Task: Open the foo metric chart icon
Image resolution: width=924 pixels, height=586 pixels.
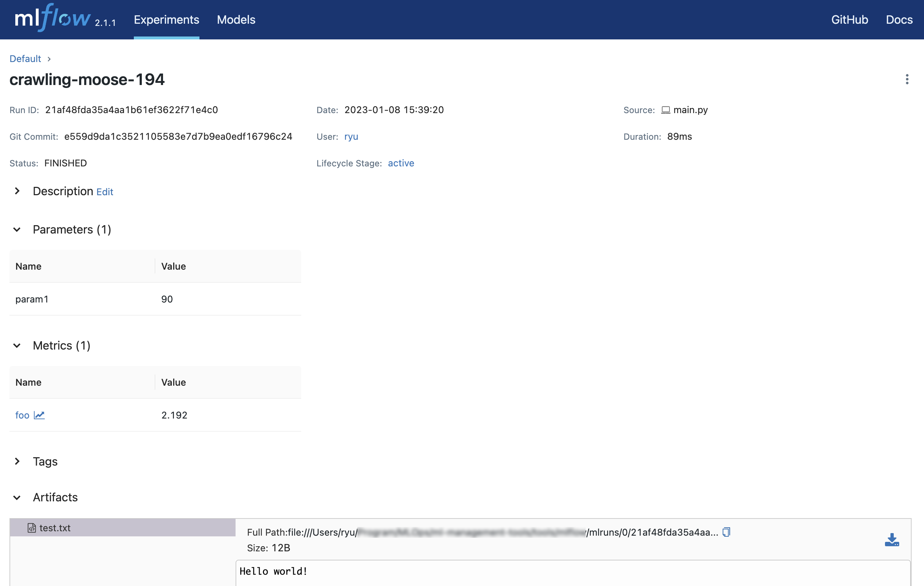Action: point(39,415)
